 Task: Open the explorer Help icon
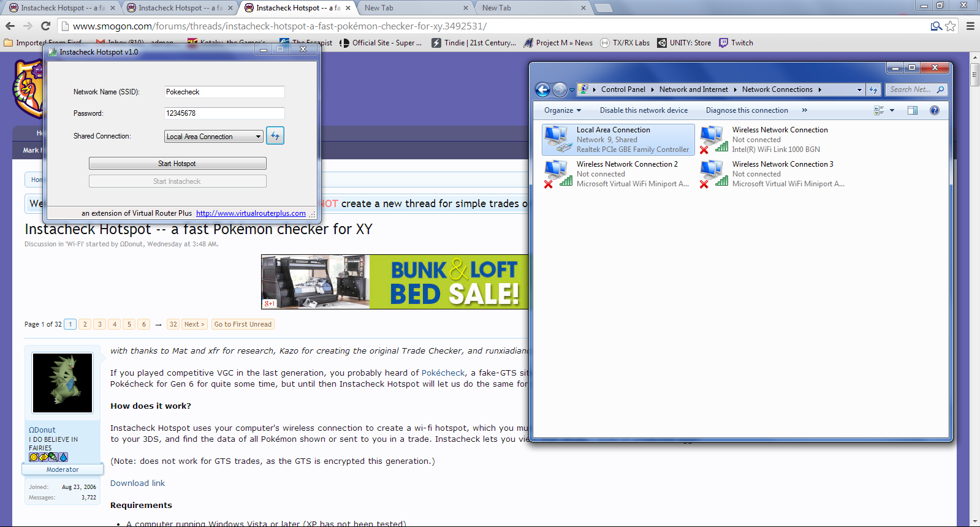pyautogui.click(x=934, y=110)
